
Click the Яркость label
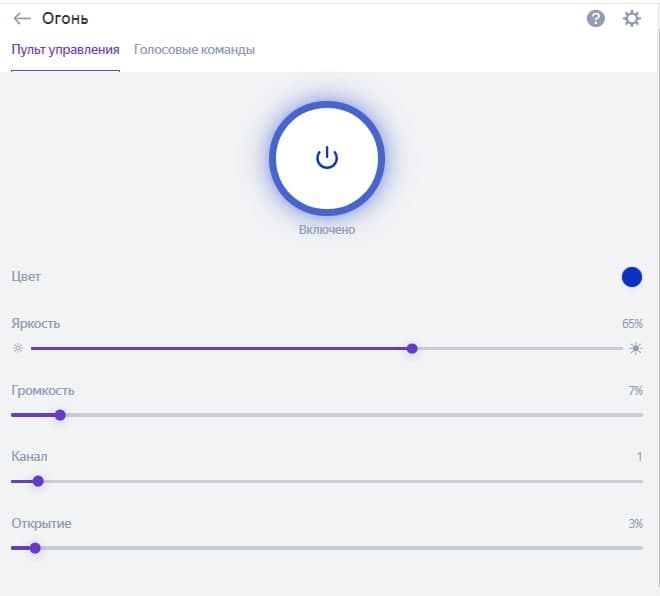36,324
